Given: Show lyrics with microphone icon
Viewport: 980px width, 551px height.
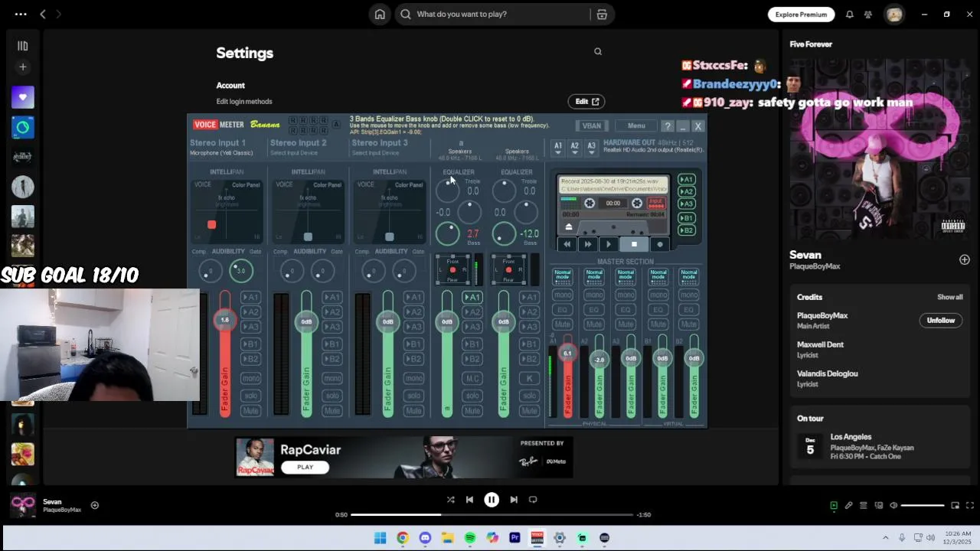Looking at the screenshot, I should pyautogui.click(x=848, y=505).
